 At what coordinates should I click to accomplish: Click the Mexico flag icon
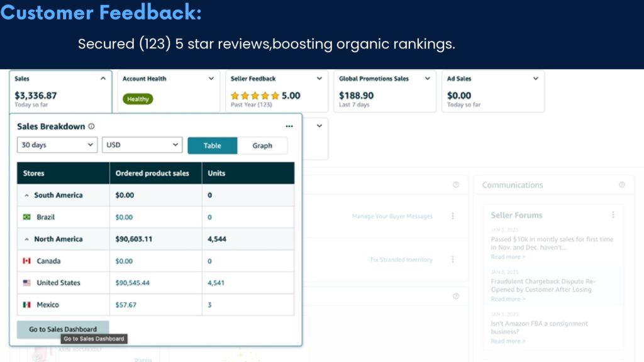pyautogui.click(x=26, y=305)
